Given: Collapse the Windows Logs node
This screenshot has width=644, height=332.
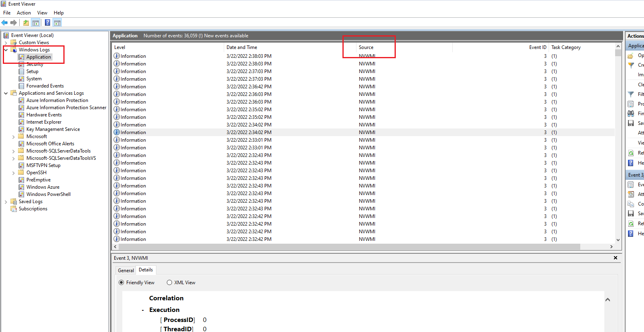Looking at the screenshot, I should [6, 50].
